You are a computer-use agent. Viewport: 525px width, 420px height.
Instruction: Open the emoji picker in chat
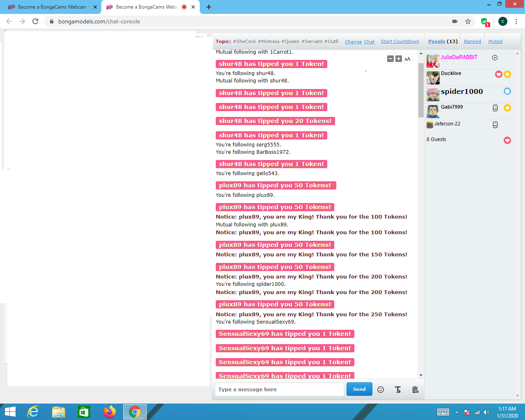point(381,390)
